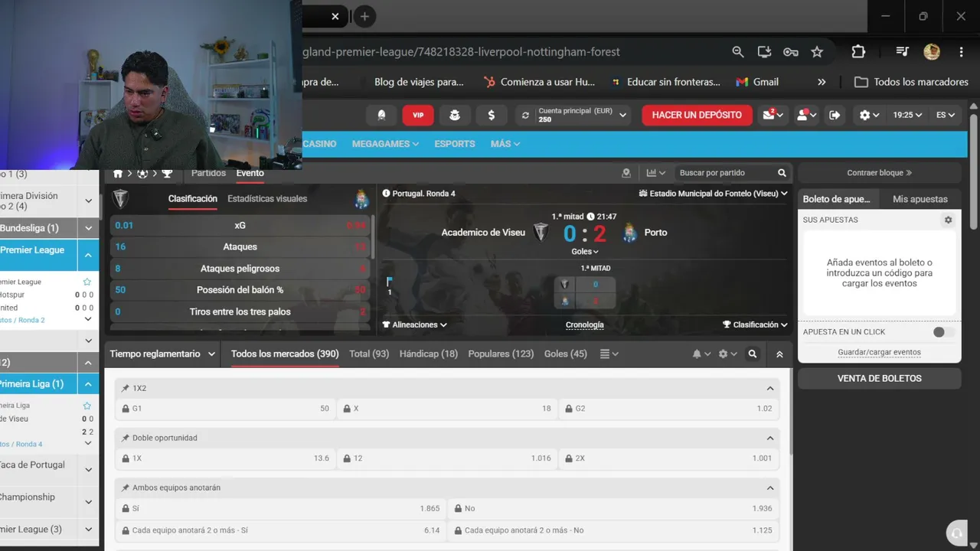Screen dimensions: 980x551
Task: Select the Goles (45) markets tab
Action: [x=566, y=354]
